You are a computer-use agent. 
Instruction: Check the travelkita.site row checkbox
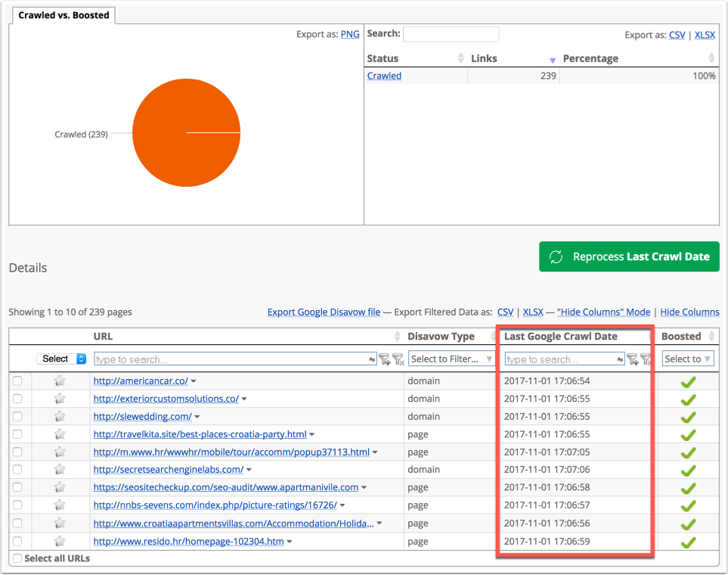(x=17, y=434)
